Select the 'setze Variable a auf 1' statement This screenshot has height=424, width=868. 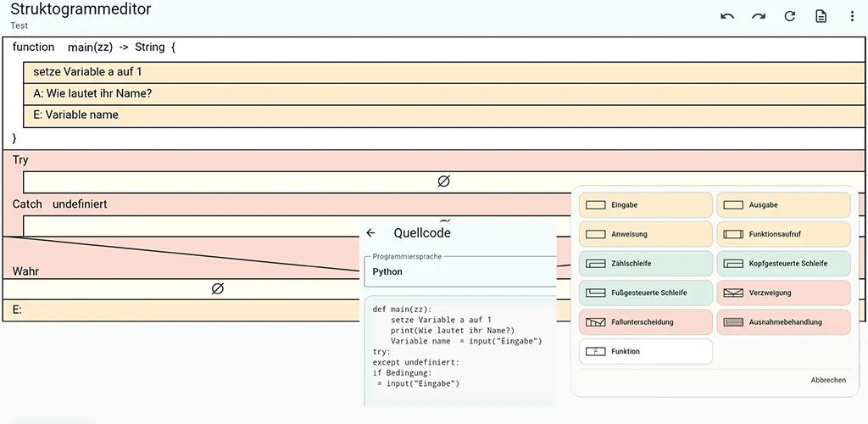click(444, 73)
